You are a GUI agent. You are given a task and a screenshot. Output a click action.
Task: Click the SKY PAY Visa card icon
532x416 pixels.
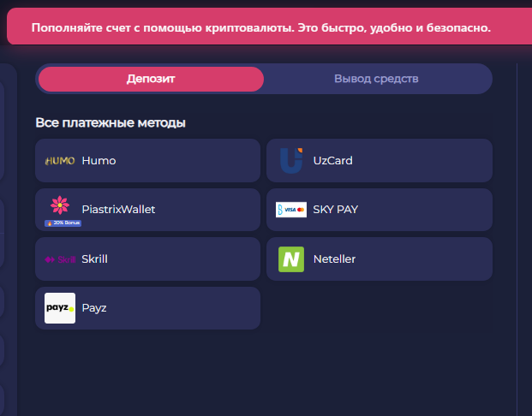pyautogui.click(x=291, y=210)
